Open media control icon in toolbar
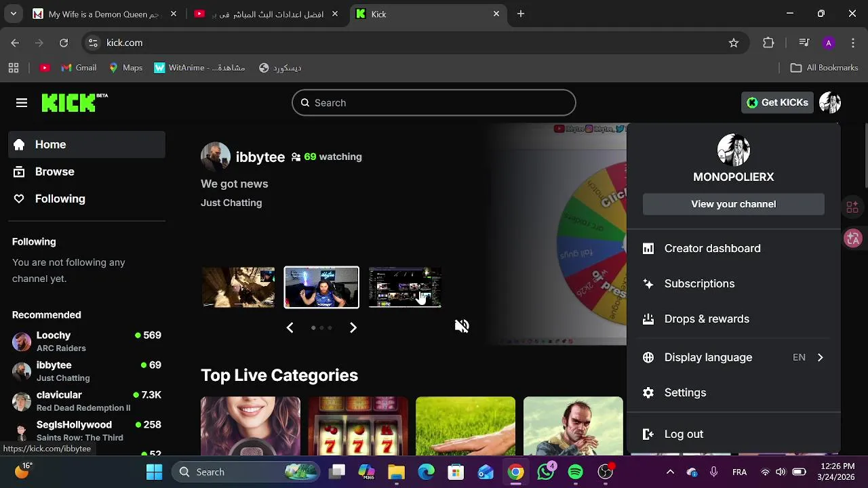Screen dimensions: 868x488 coord(804,43)
